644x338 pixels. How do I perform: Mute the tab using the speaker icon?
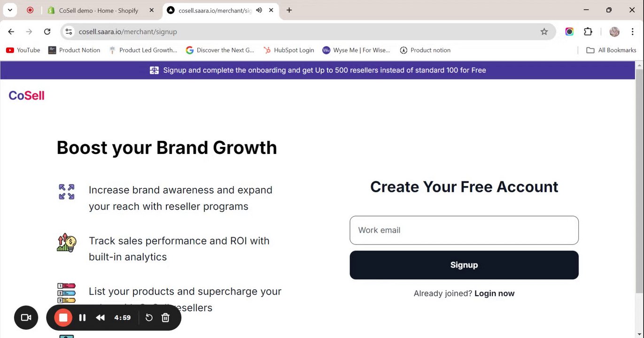click(x=259, y=10)
